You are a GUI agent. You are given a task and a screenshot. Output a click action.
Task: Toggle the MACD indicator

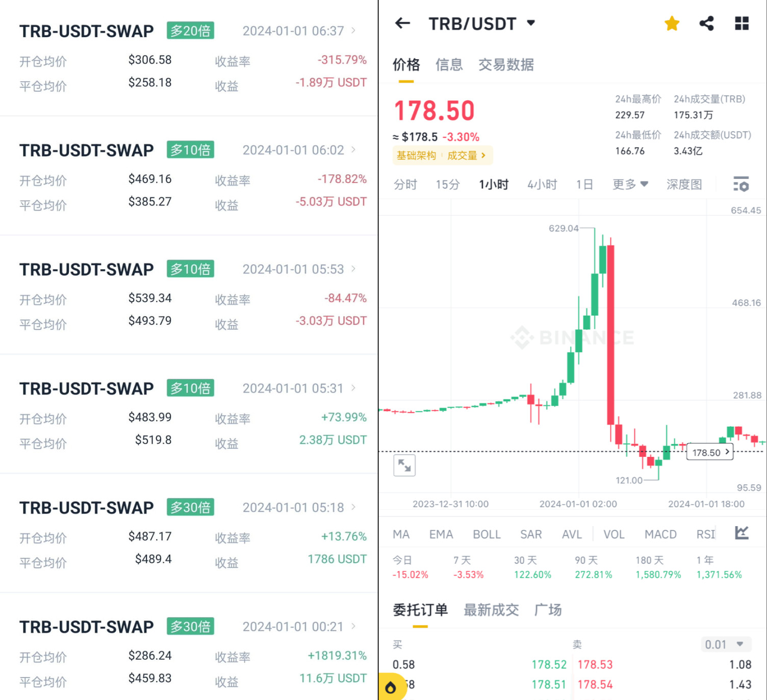(660, 534)
